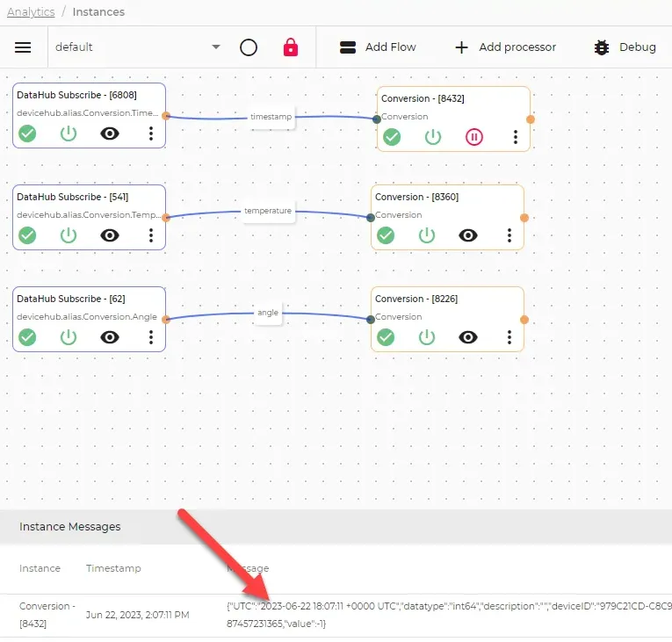The image size is (672, 642).
Task: Click output port of Conversion [8226]
Action: click(524, 320)
